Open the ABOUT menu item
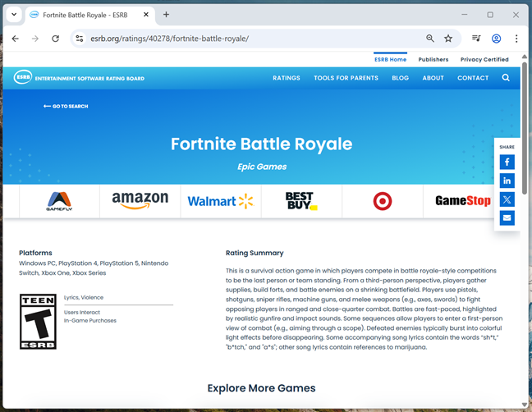The height and width of the screenshot is (412, 532). 433,78
